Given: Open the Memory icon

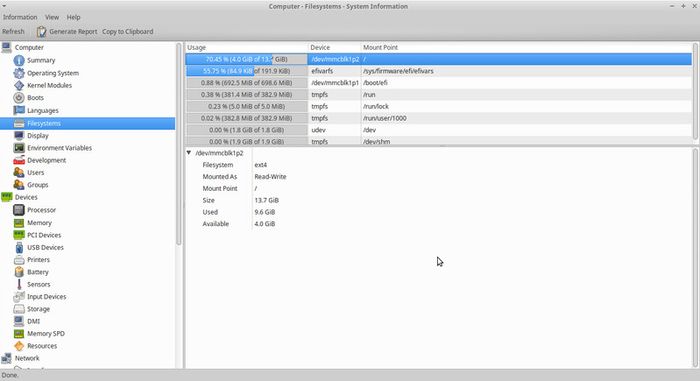Looking at the screenshot, I should pos(19,222).
